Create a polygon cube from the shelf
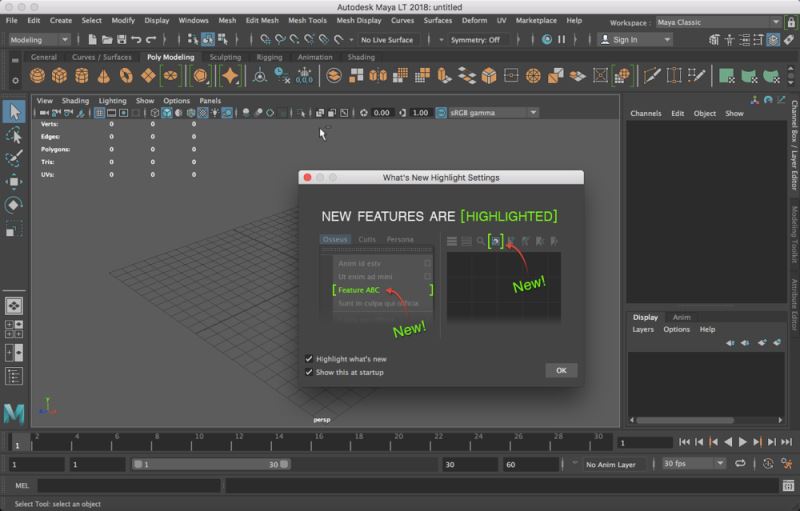 click(x=59, y=76)
